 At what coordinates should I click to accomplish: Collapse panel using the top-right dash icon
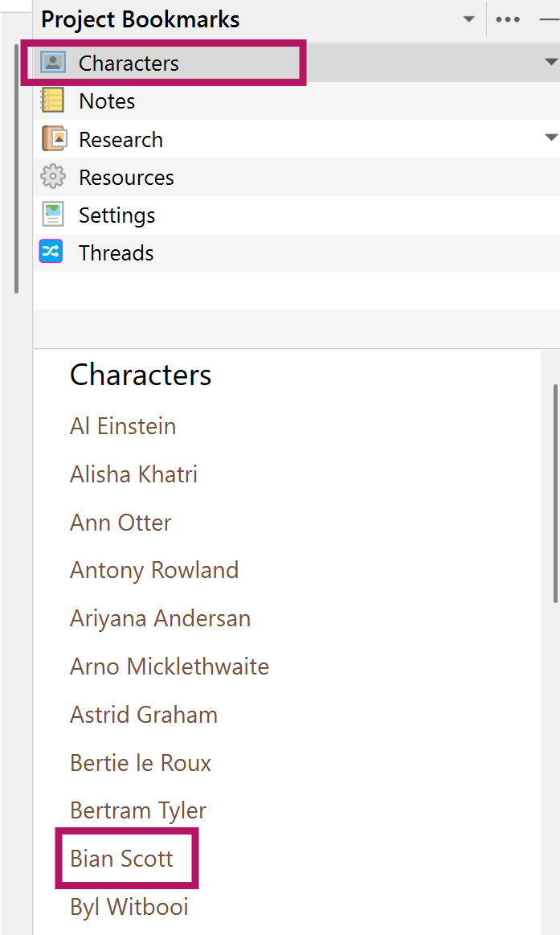click(x=549, y=19)
